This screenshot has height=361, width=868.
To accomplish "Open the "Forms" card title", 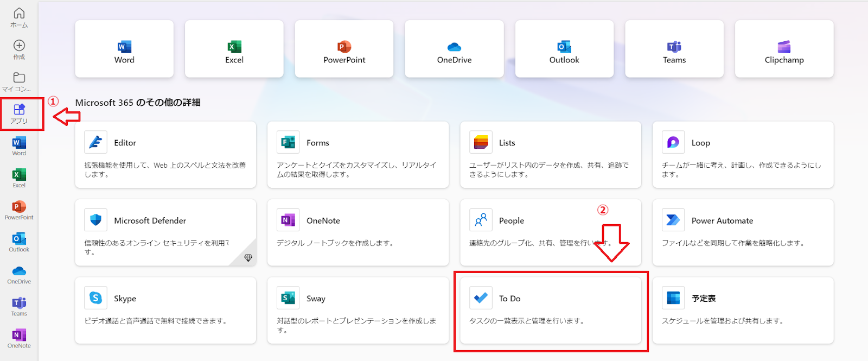I will [x=318, y=143].
